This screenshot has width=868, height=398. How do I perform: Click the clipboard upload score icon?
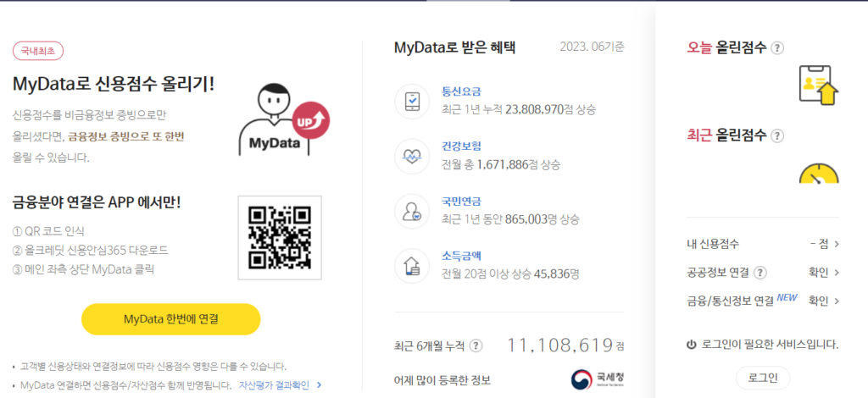[818, 84]
